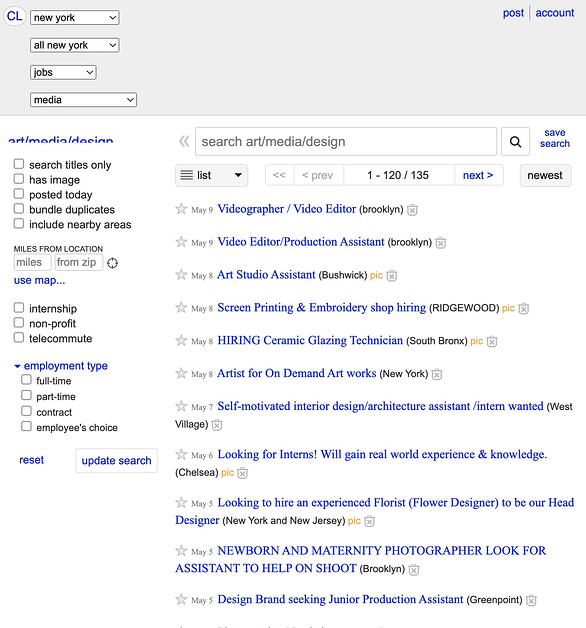Hide the Videographer / Video Editor posting
Viewport: 586px width, 628px height.
tap(412, 210)
